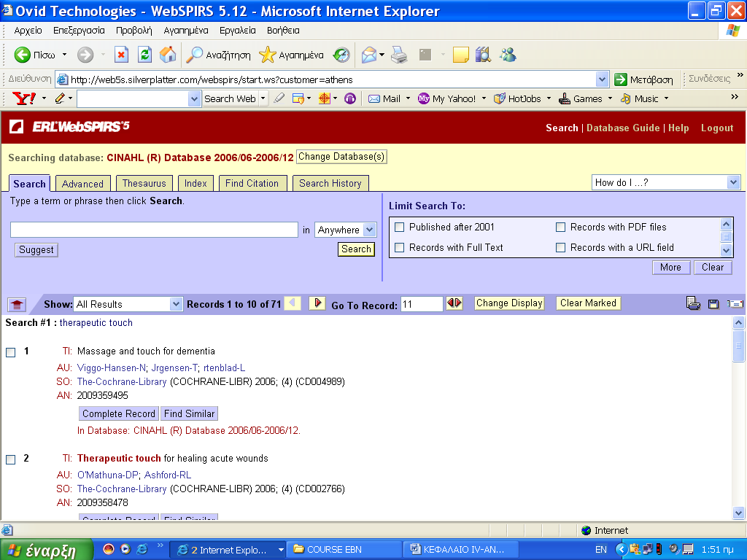Screen dimensions: 747x560
Task: Click the Yahoo! Y! logo icon
Action: [24, 98]
